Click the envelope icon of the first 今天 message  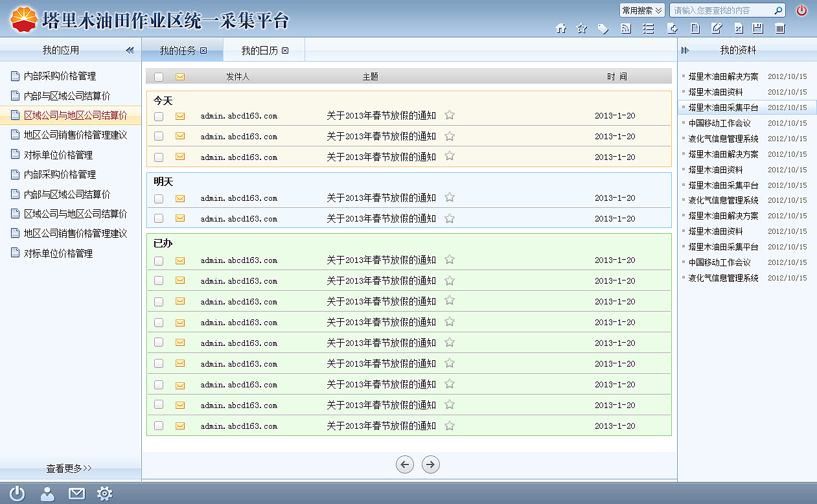[x=180, y=116]
